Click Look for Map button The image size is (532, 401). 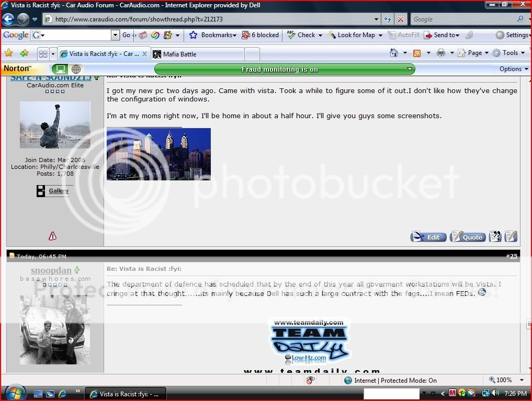click(x=352, y=35)
